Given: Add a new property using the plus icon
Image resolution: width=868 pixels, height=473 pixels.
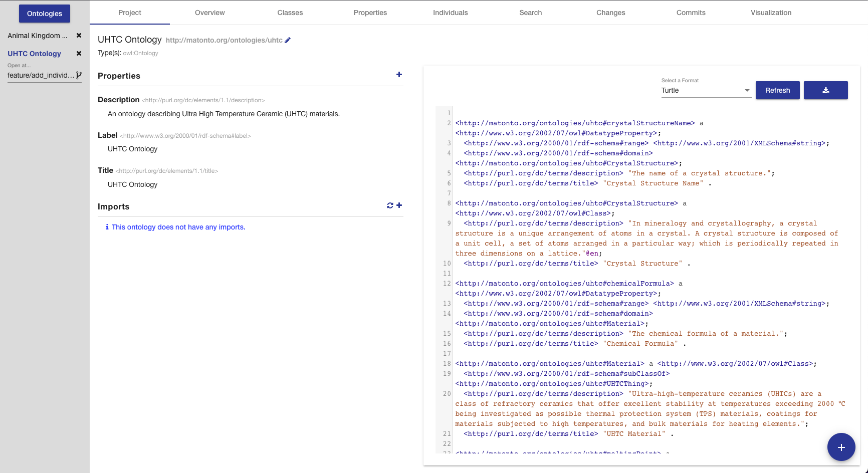Looking at the screenshot, I should tap(399, 74).
